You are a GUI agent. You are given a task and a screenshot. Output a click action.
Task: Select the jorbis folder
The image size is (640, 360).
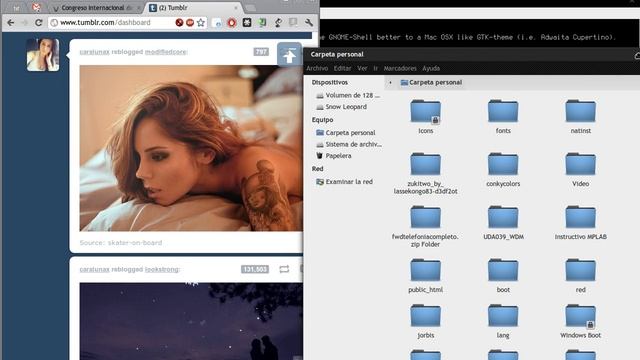426,321
